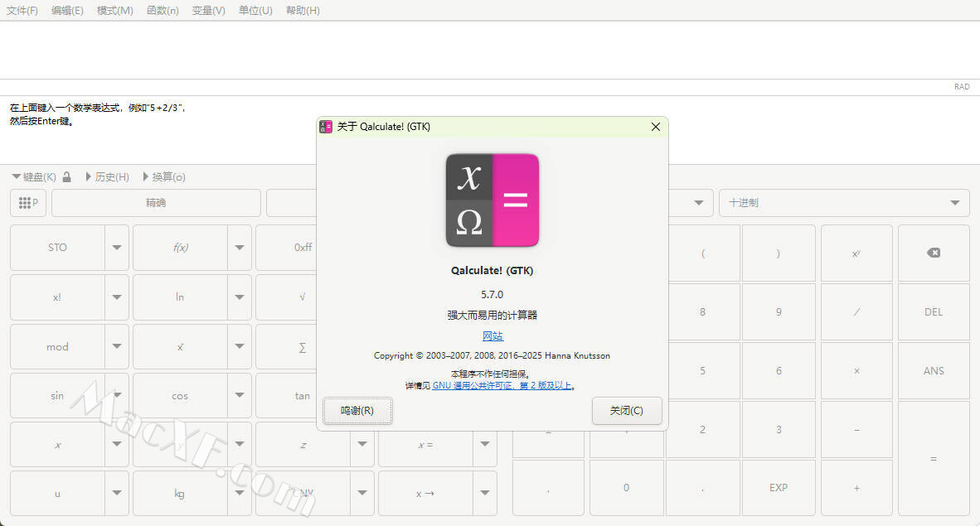Click the equals = key on keypad
Image resolution: width=980 pixels, height=526 pixels.
coord(933,459)
